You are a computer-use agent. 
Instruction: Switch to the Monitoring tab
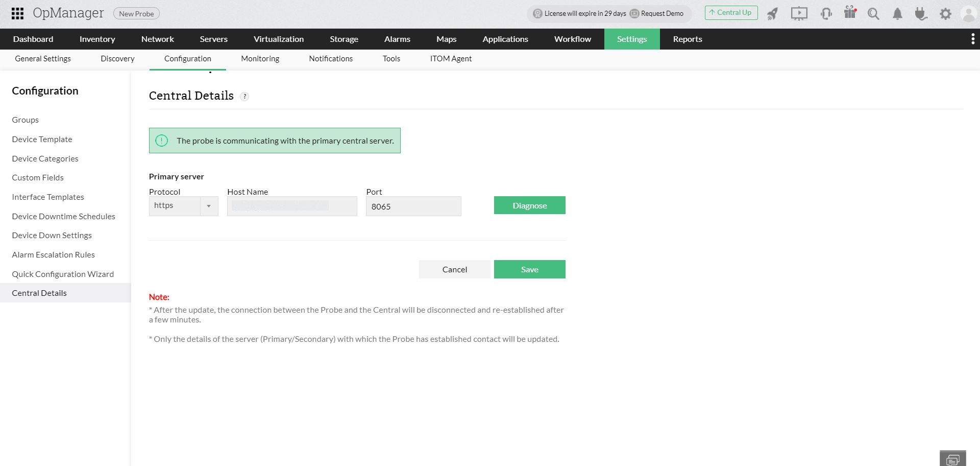pyautogui.click(x=260, y=59)
